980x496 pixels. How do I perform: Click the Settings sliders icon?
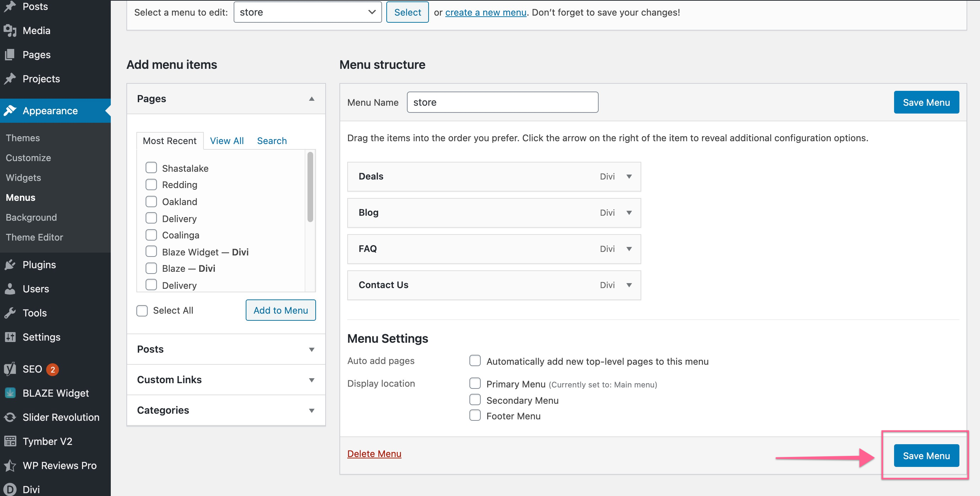click(10, 337)
